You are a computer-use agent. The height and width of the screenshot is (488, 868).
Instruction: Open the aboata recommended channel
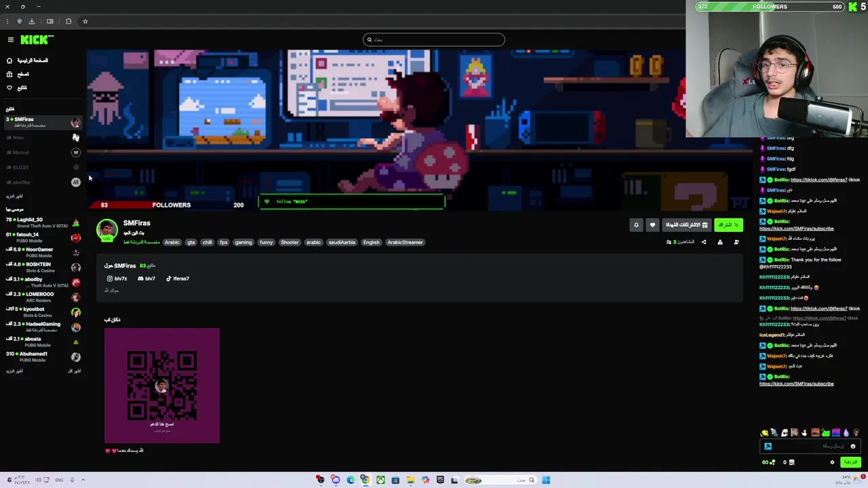43,342
